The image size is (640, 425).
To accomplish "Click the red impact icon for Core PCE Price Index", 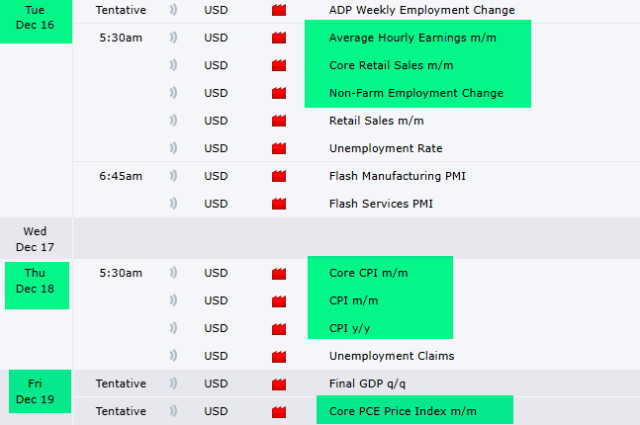I will tap(278, 411).
